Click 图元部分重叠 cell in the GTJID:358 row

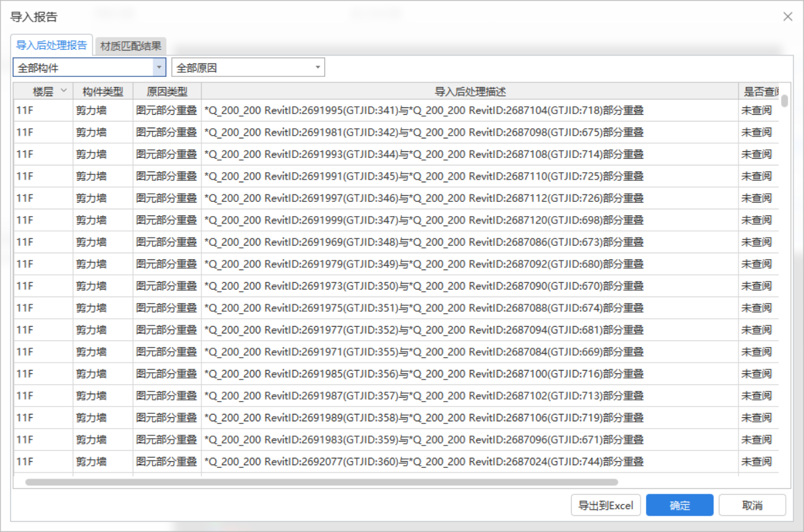pyautogui.click(x=167, y=418)
